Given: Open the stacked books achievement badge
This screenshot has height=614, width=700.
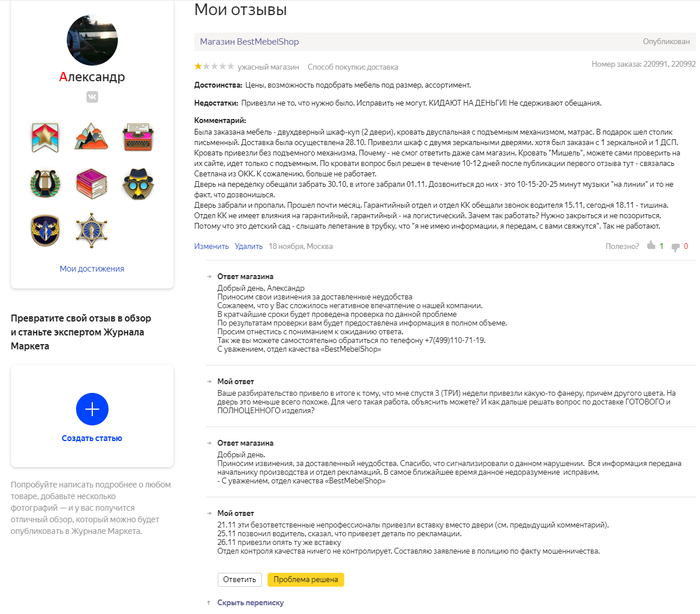Looking at the screenshot, I should pyautogui.click(x=92, y=184).
